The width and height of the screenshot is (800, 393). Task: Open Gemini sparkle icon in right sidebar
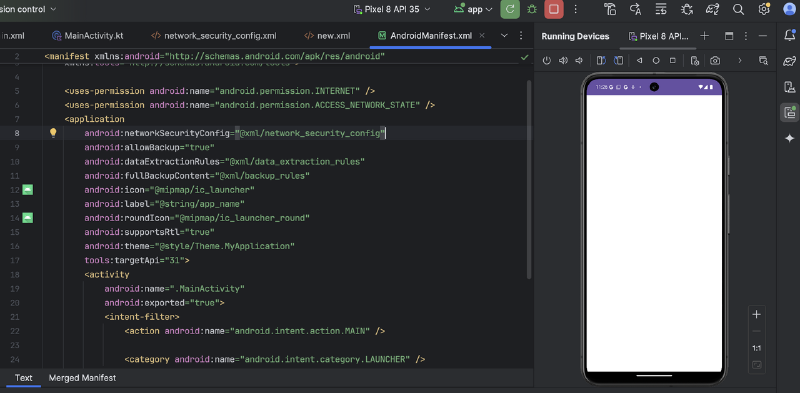[x=789, y=138]
